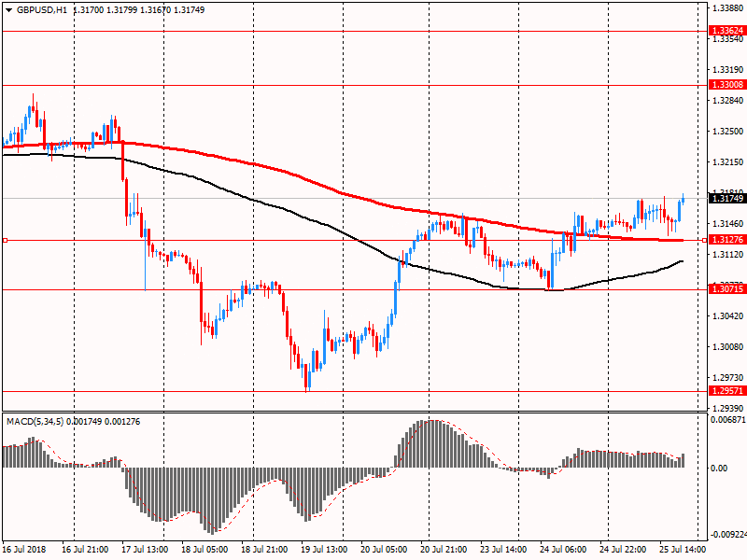Click the 18 Jul 21:00 time label
The height and width of the screenshot is (560, 747).
click(x=264, y=550)
